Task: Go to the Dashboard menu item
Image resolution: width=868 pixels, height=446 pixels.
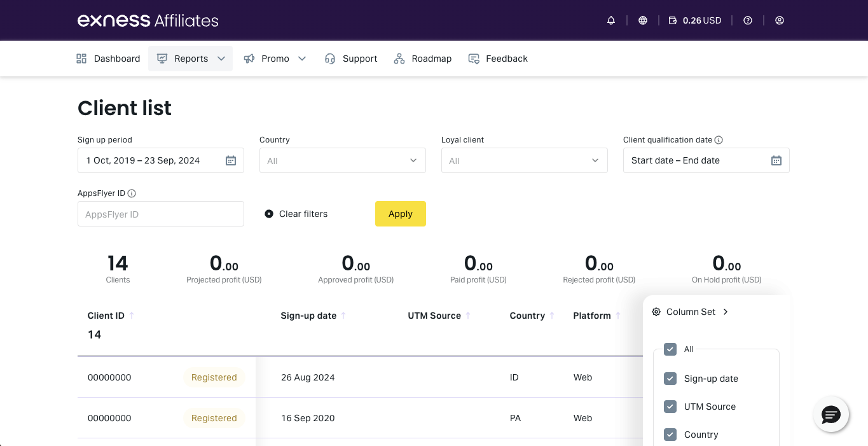Action: pos(108,59)
